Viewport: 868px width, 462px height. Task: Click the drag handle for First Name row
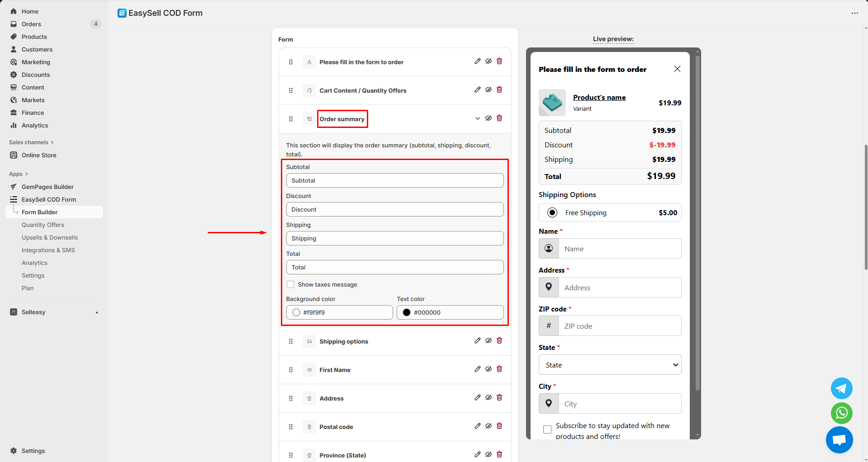[x=291, y=370]
